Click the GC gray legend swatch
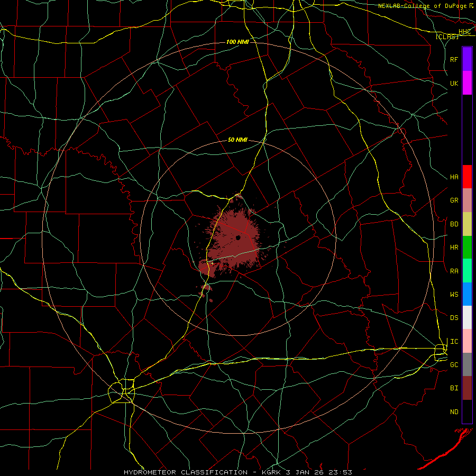The height and width of the screenshot is (476, 476). point(467,364)
